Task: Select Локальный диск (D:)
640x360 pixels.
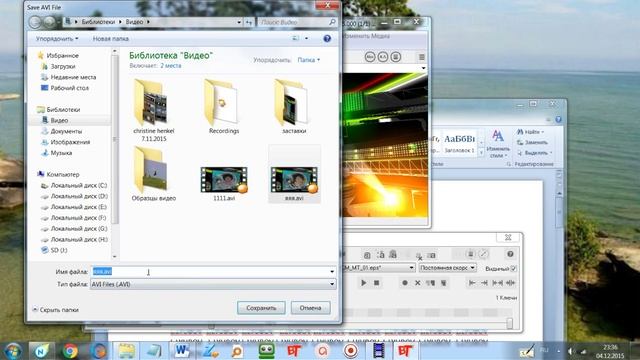Action: click(79, 196)
